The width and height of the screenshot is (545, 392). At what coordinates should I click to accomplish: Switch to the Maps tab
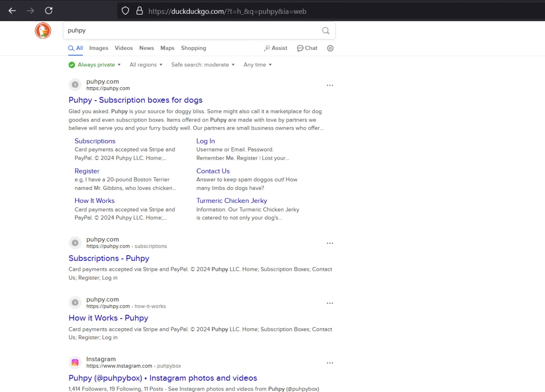[167, 48]
